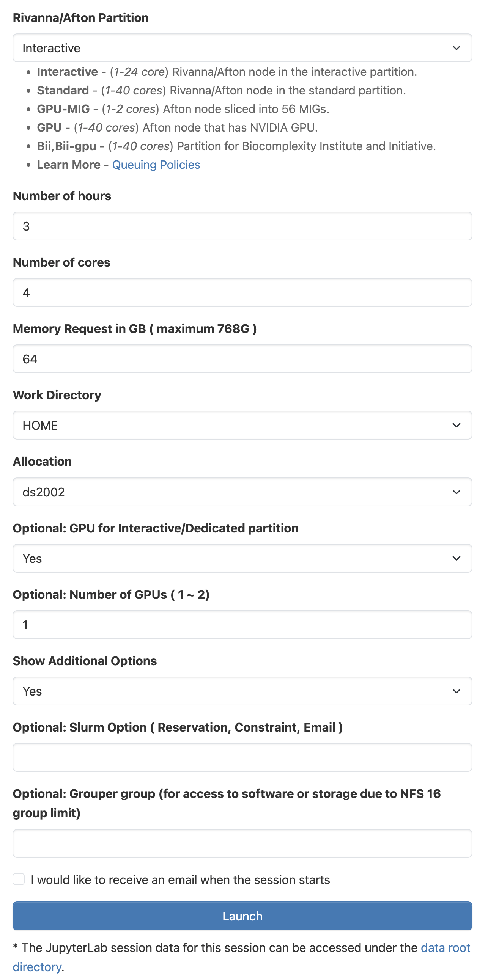The height and width of the screenshot is (980, 488).
Task: Click the Show Additional Options chevron
Action: pos(457,691)
